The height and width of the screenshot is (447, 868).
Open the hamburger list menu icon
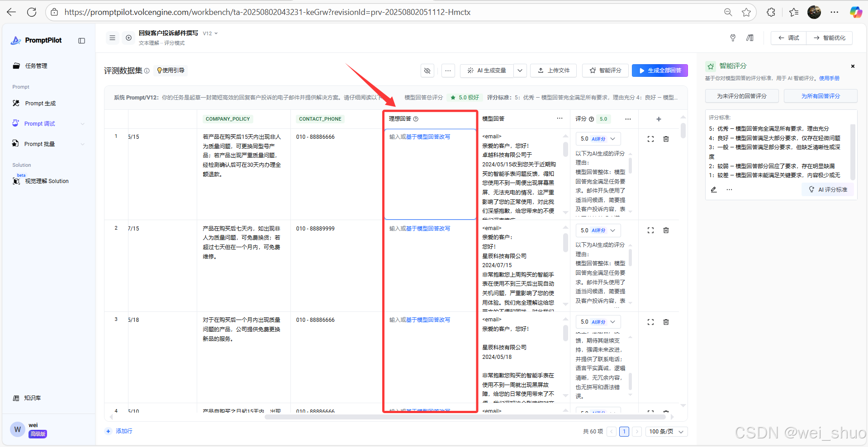[112, 38]
